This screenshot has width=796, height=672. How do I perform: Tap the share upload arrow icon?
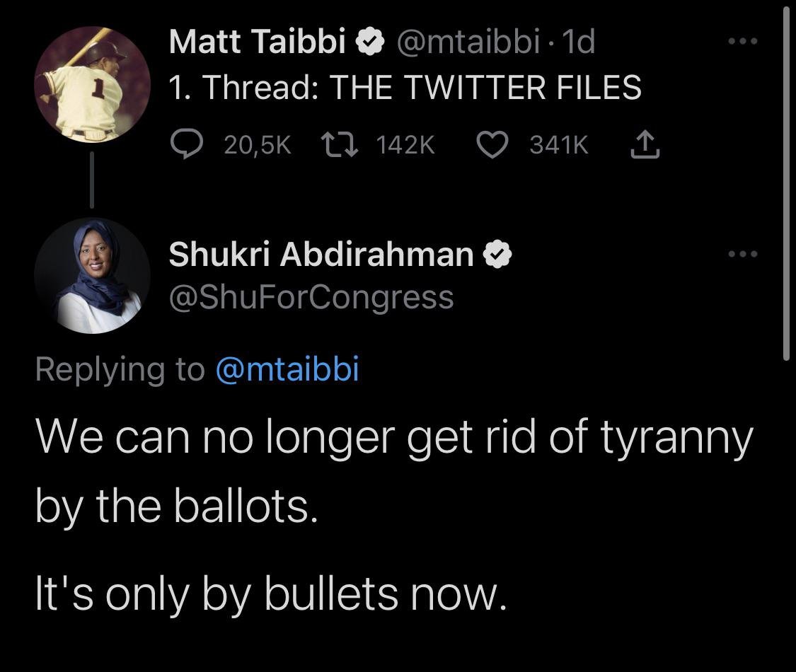pyautogui.click(x=645, y=145)
